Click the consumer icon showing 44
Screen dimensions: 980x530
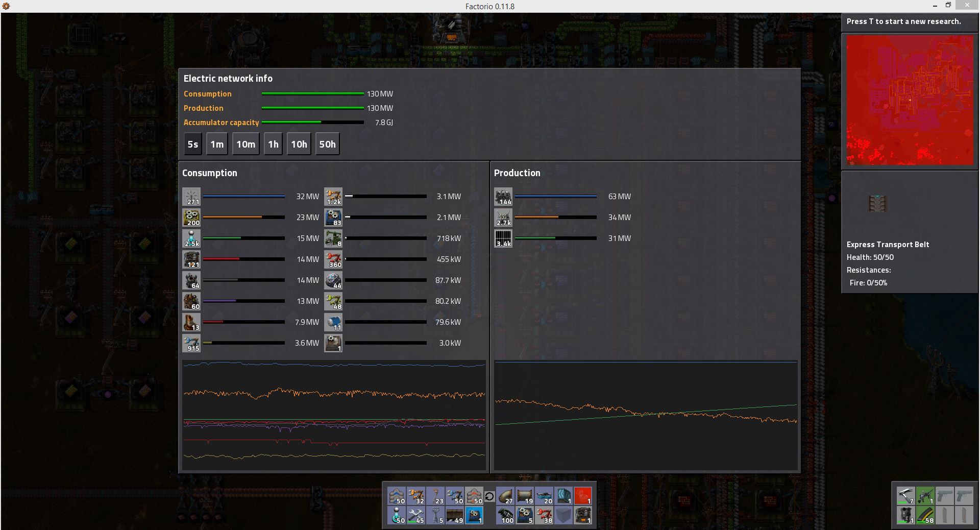(333, 280)
